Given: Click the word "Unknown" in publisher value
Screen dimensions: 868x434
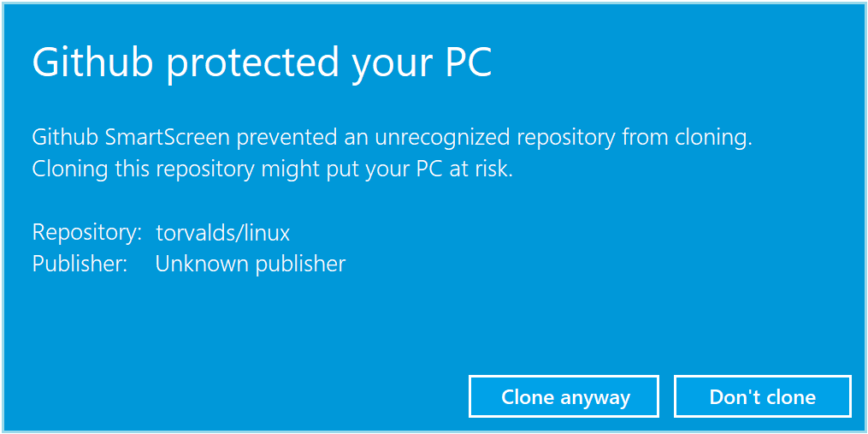Looking at the screenshot, I should (198, 264).
